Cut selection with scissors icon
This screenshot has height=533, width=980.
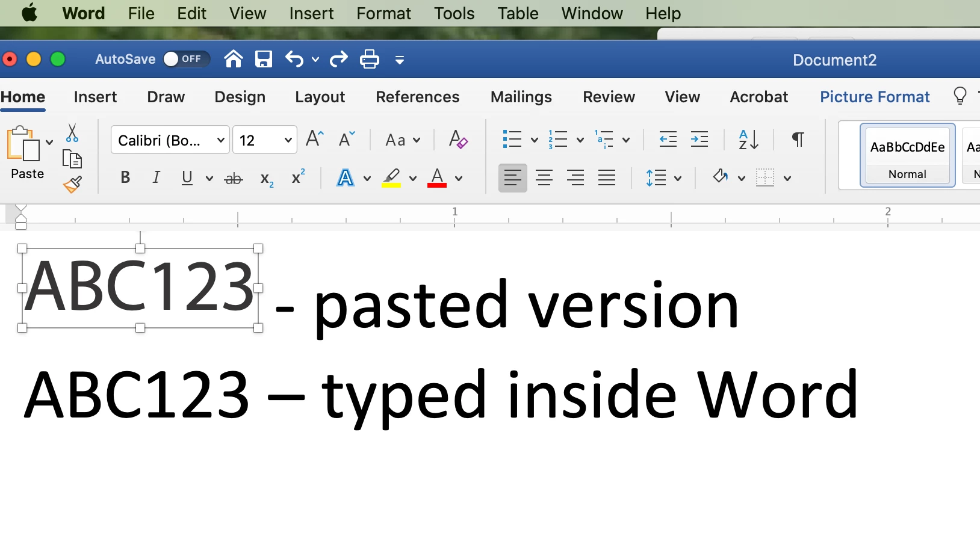tap(72, 132)
